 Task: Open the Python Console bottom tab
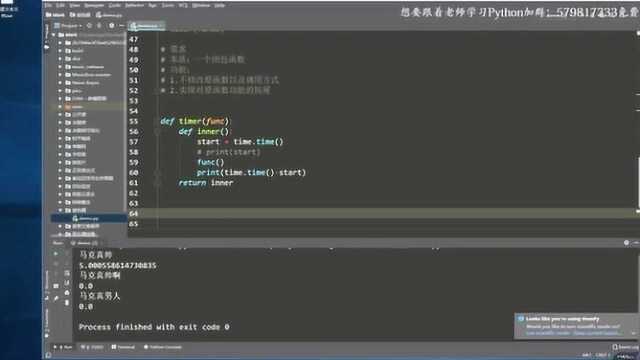tap(163, 347)
